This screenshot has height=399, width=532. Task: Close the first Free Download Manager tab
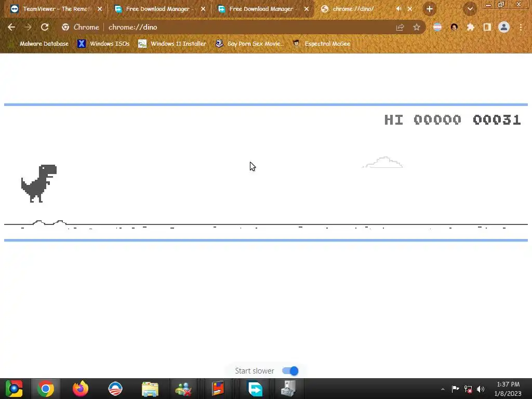[203, 9]
